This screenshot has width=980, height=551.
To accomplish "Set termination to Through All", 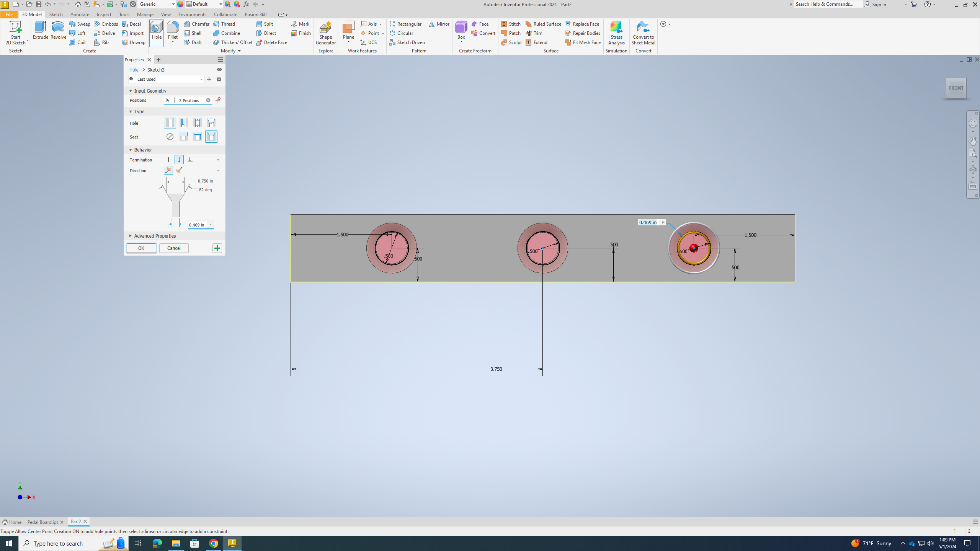I will (x=179, y=160).
